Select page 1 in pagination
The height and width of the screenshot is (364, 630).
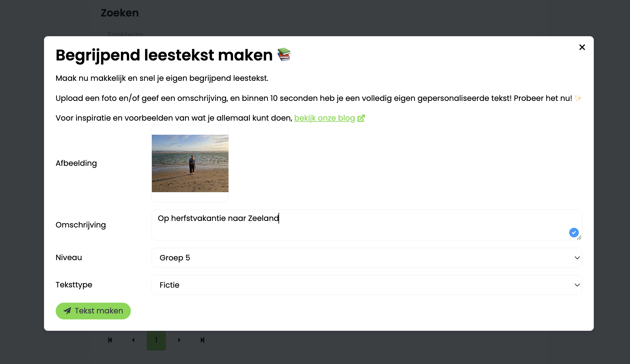156,340
